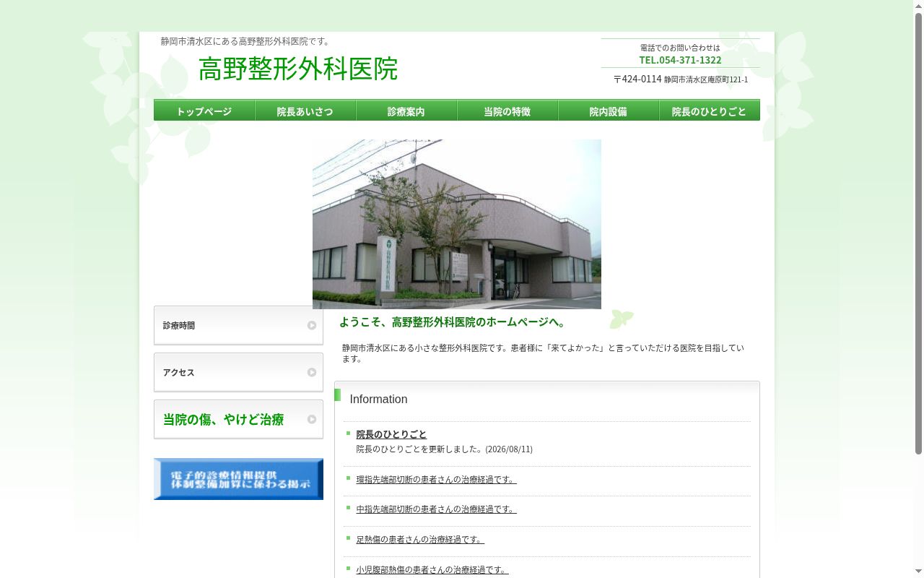
Task: Open the 足熱傷の患者さん treatment link
Action: 420,540
